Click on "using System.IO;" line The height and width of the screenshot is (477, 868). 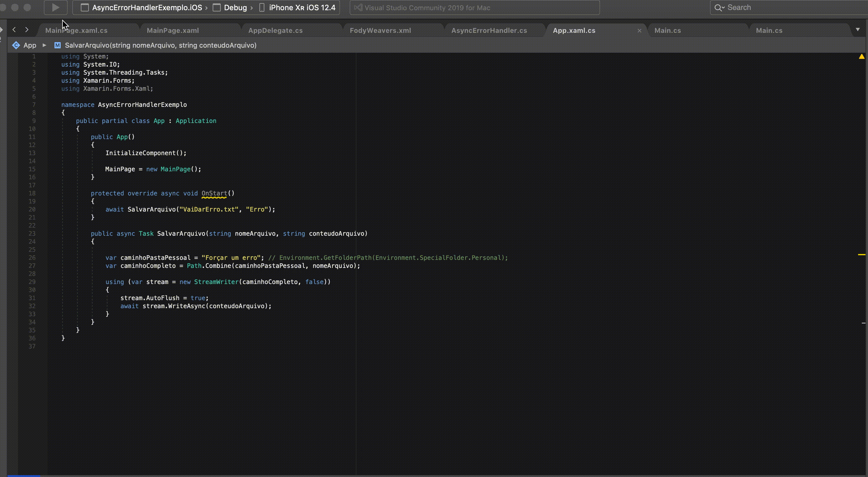90,64
